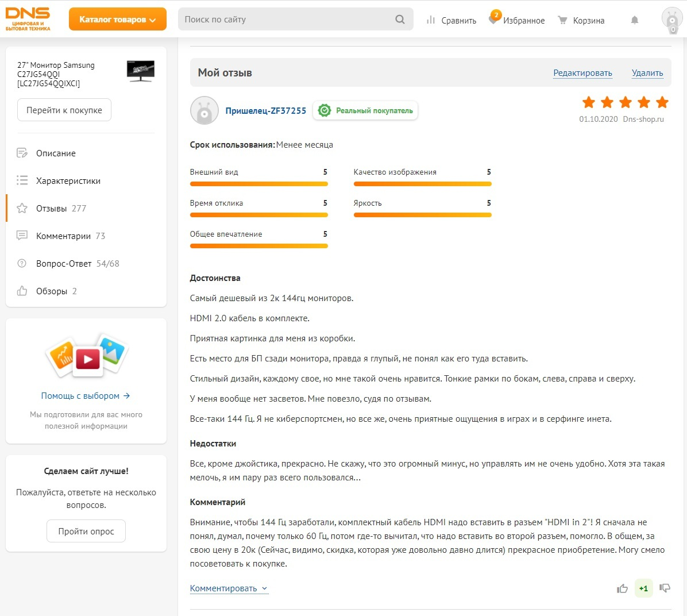Image resolution: width=687 pixels, height=616 pixels.
Task: Click the fifth rating star
Action: (x=662, y=102)
